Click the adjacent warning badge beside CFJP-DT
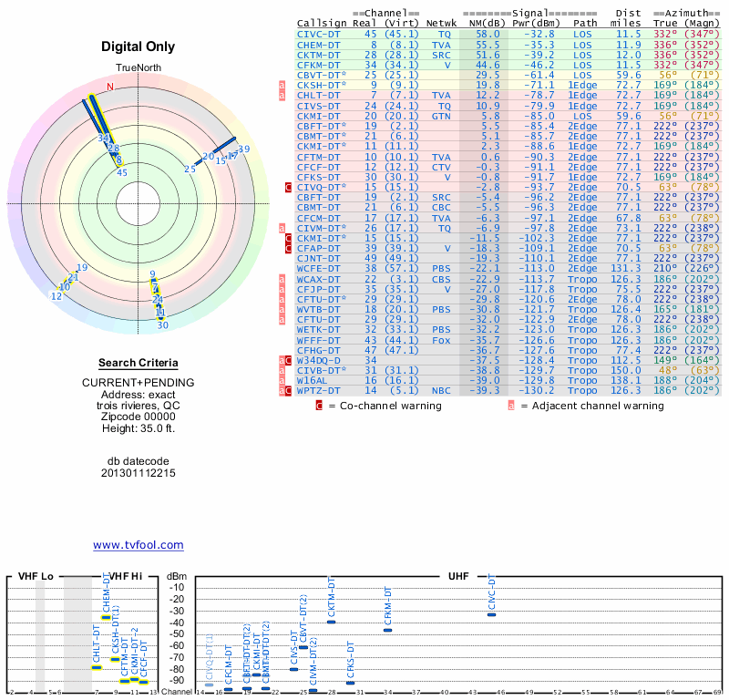Viewport: 729px width, 700px height. (x=282, y=289)
